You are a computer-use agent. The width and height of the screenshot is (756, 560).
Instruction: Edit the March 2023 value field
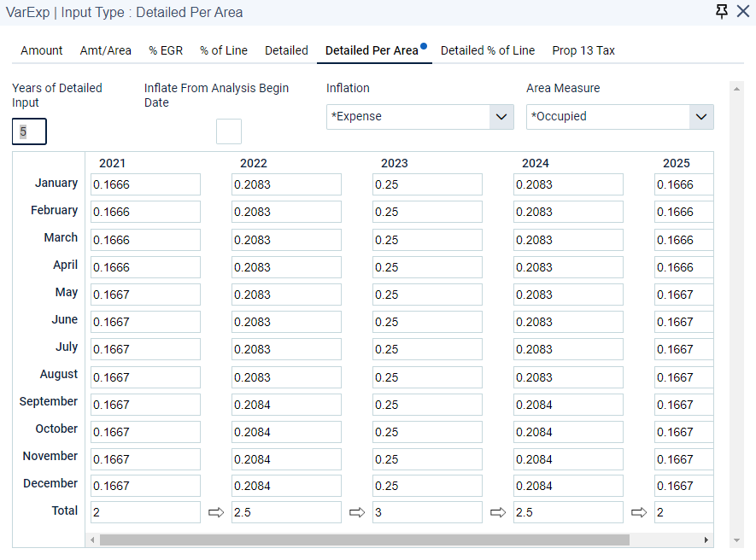[427, 240]
